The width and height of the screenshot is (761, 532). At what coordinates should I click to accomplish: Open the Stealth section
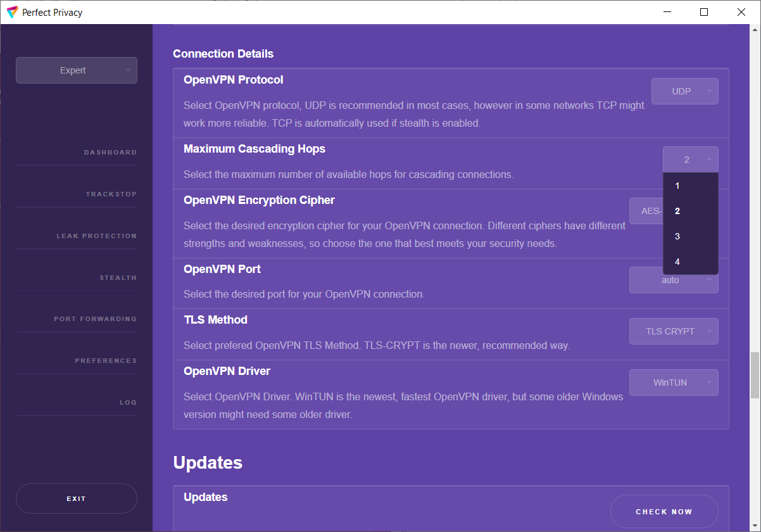pyautogui.click(x=118, y=278)
